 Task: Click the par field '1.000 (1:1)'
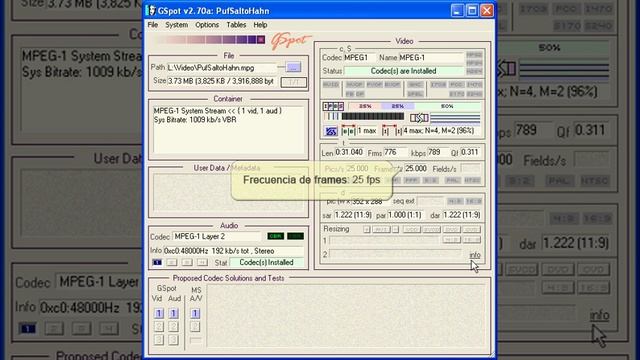coord(406,215)
